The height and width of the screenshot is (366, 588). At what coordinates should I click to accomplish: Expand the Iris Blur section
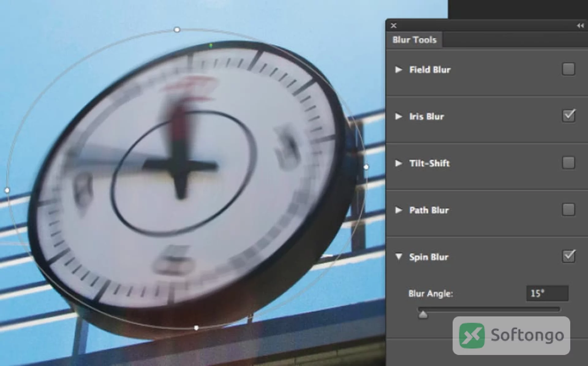[398, 117]
